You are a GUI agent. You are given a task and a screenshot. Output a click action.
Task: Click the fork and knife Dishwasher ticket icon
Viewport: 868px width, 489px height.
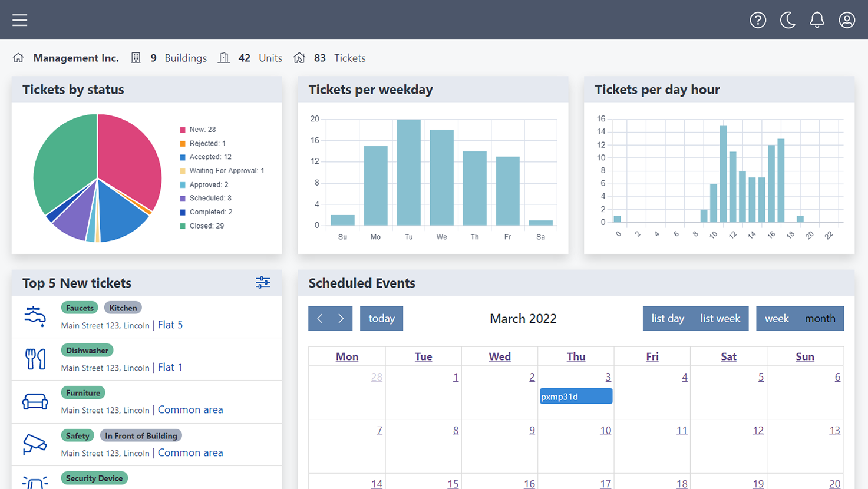pos(35,359)
